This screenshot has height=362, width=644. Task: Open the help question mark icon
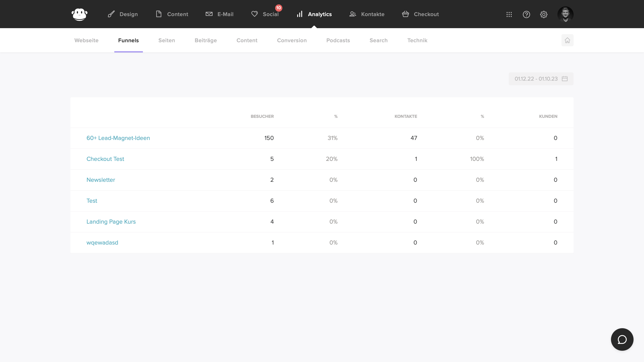click(526, 14)
